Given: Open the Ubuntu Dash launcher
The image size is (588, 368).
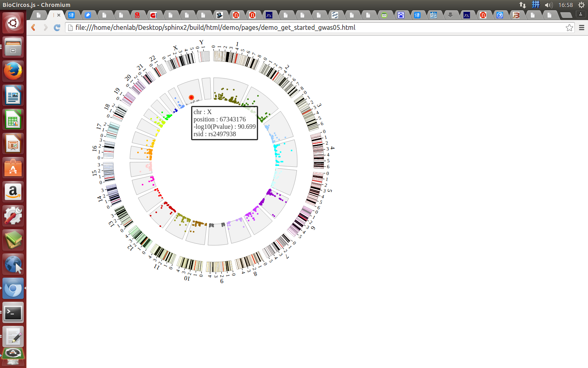Looking at the screenshot, I should [13, 22].
